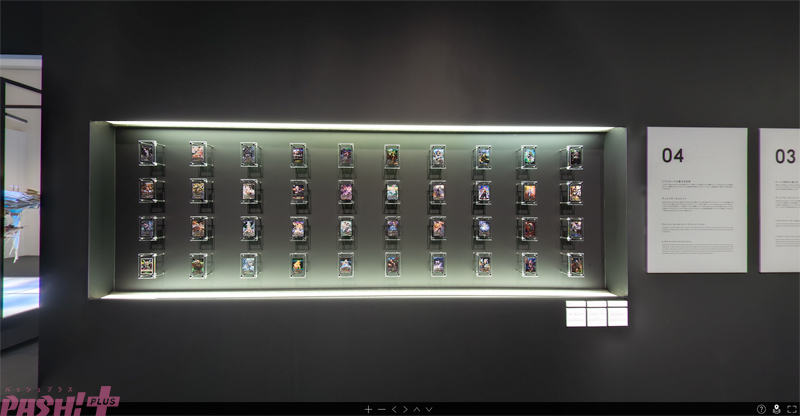Viewport: 800px width, 416px height.
Task: Pan view left with left arrow
Action: tap(394, 409)
